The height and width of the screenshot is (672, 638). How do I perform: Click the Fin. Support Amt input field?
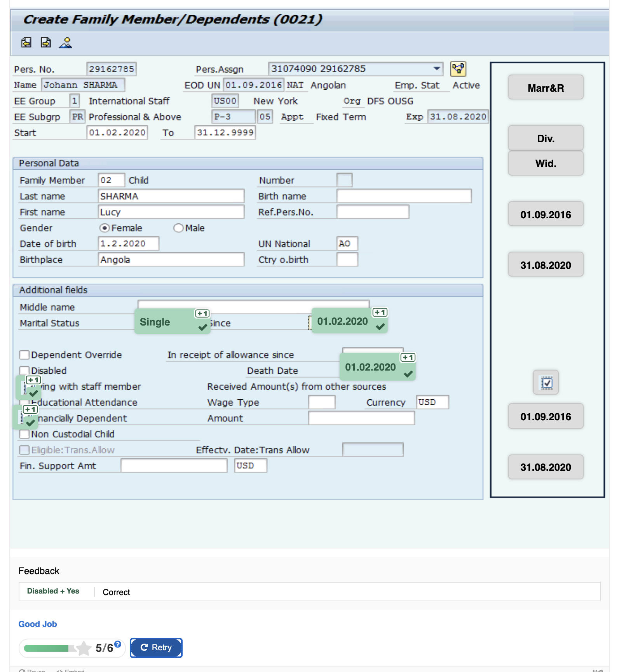(174, 466)
